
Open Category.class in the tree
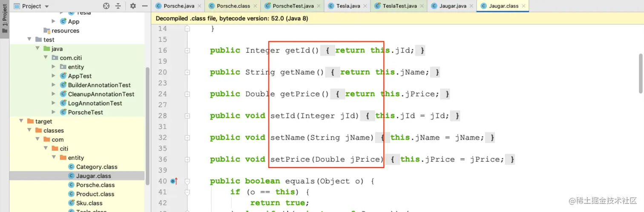coord(97,167)
